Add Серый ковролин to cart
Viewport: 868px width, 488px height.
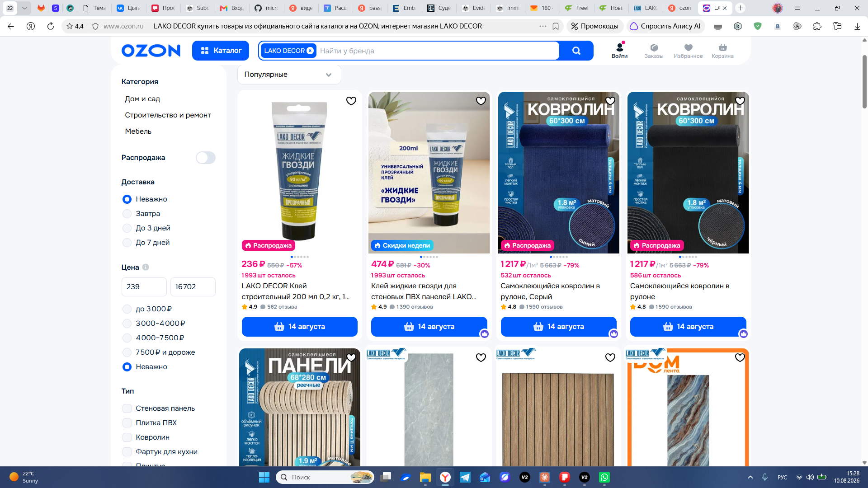pos(559,327)
